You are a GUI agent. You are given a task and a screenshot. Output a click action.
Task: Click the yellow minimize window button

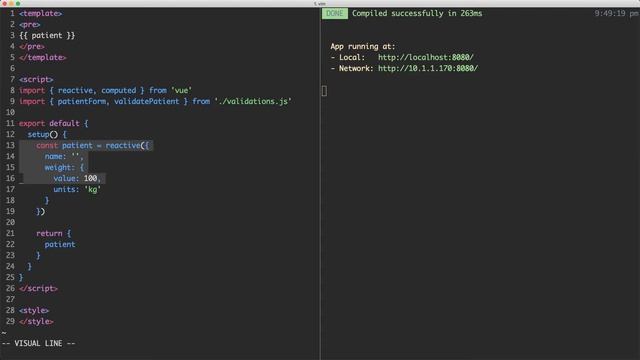[x=11, y=3]
